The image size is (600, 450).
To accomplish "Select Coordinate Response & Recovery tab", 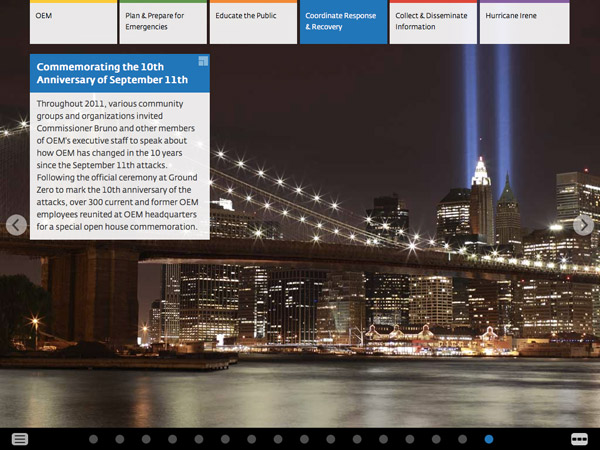I will 344,22.
